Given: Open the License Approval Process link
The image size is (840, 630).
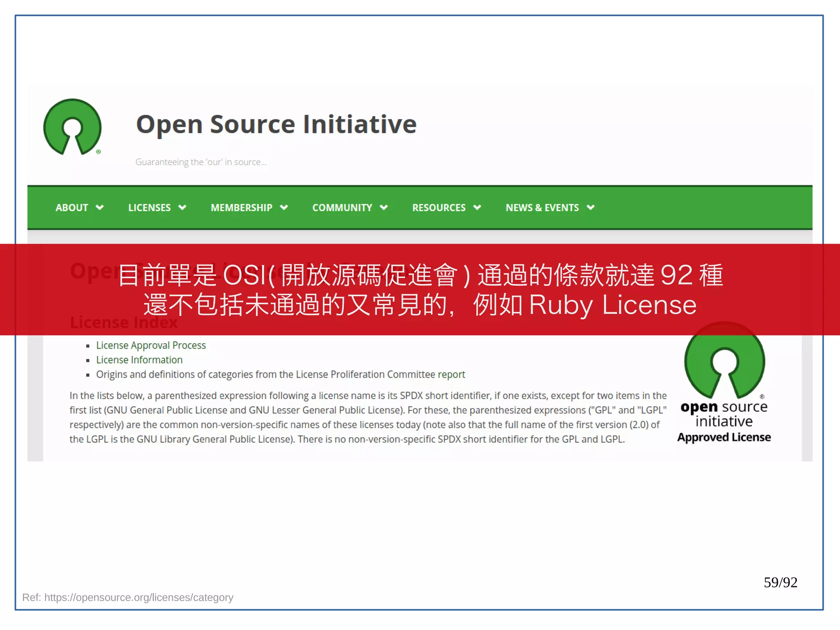Looking at the screenshot, I should 151,345.
